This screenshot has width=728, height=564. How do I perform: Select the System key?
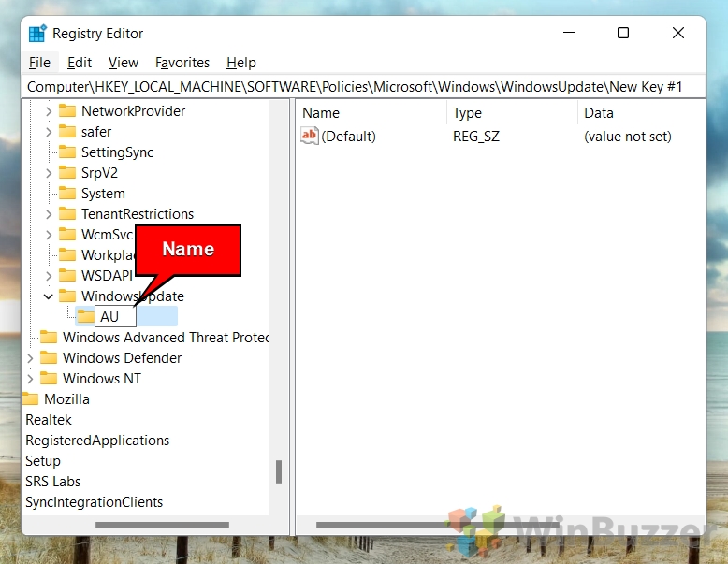click(x=103, y=194)
